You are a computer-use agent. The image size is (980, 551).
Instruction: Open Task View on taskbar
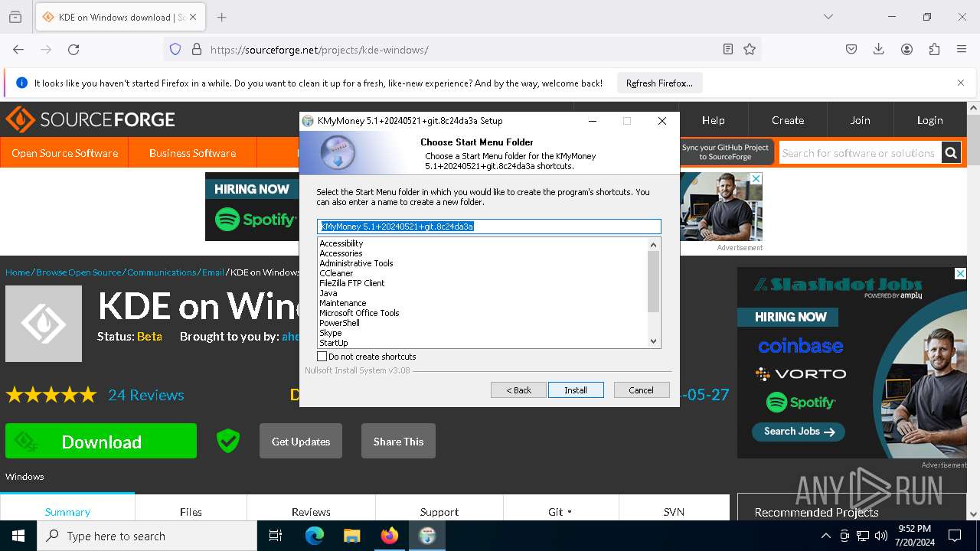click(276, 536)
